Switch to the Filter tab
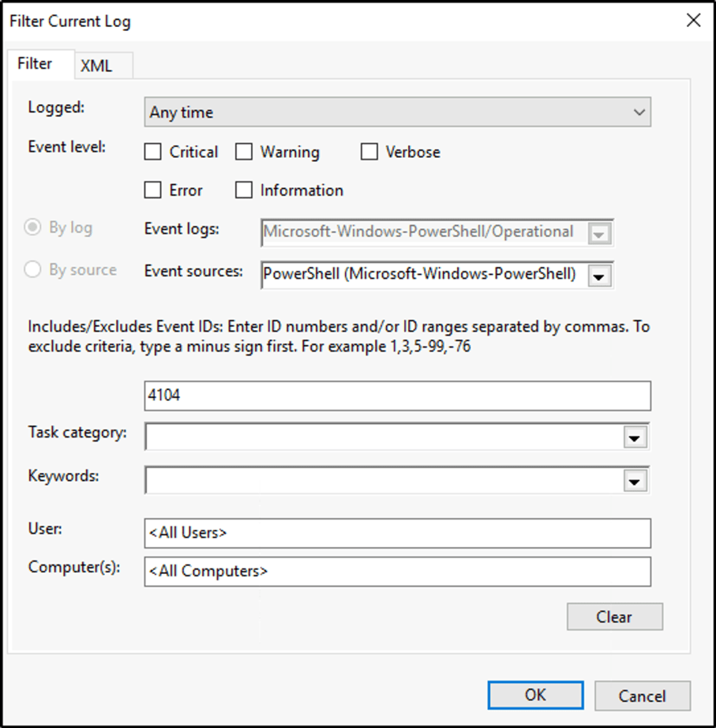716x728 pixels. [34, 63]
